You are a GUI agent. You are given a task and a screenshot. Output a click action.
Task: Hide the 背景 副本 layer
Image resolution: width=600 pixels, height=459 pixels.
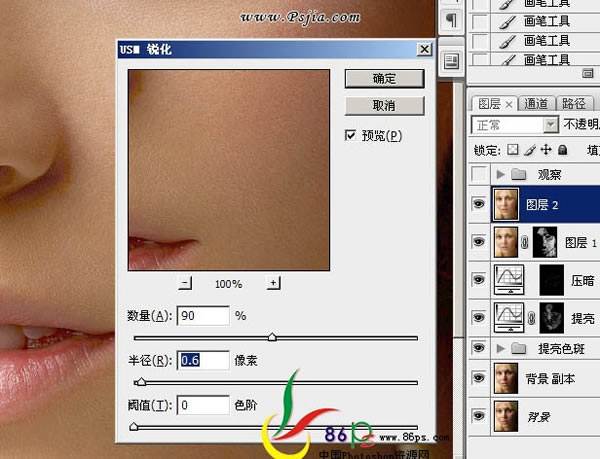pyautogui.click(x=478, y=378)
